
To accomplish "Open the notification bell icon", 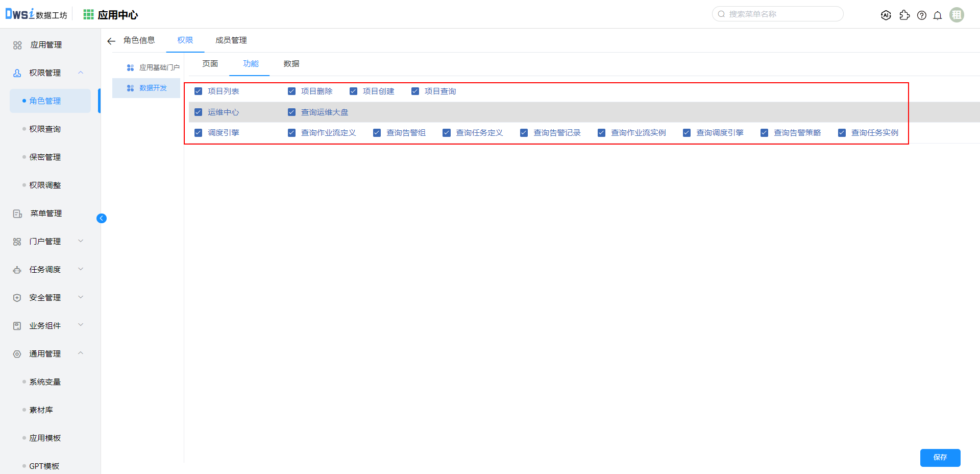I will (937, 15).
